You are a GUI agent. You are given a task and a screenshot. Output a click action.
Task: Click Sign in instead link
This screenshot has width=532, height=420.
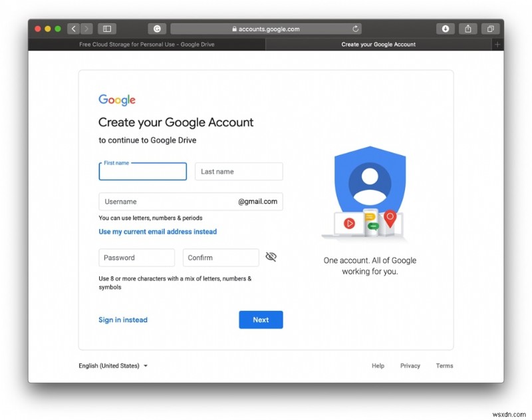click(123, 319)
